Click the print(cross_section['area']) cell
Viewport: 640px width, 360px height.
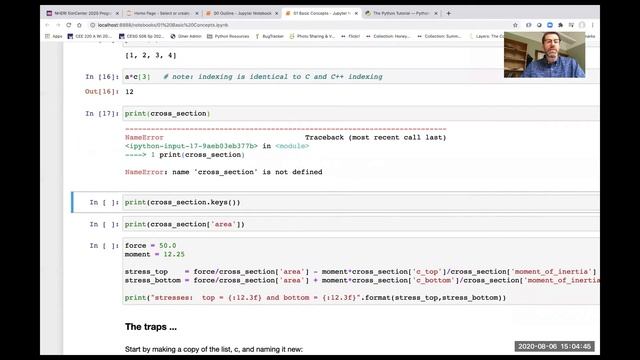click(x=361, y=224)
